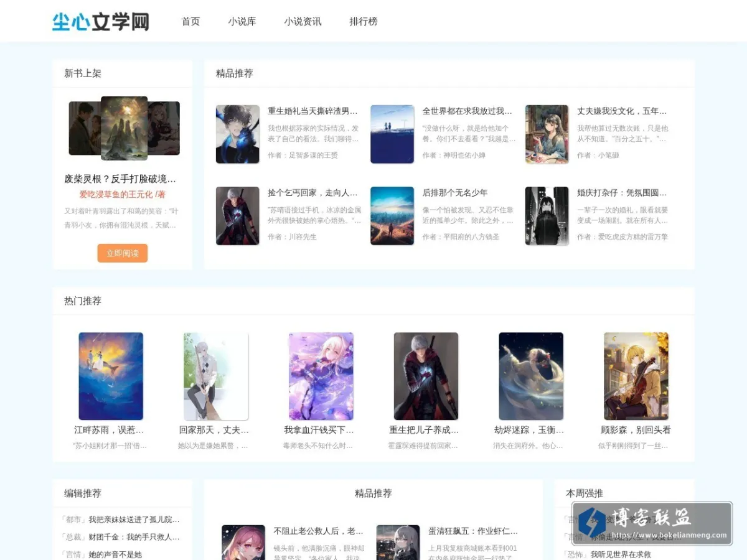747x560 pixels.
Task: Open title 丈夫嫌我没文化，五年
Action: [622, 111]
